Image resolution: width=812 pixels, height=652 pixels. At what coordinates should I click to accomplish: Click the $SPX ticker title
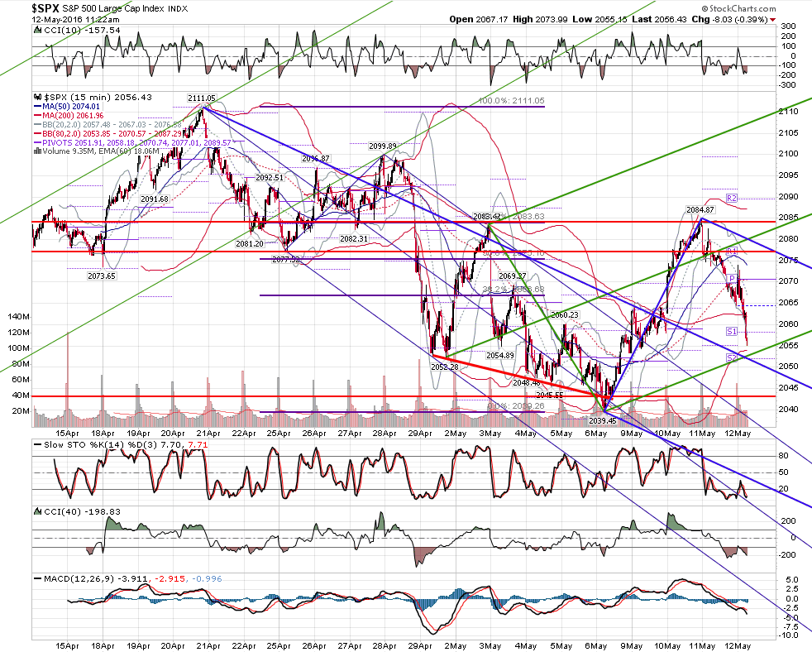pyautogui.click(x=45, y=8)
